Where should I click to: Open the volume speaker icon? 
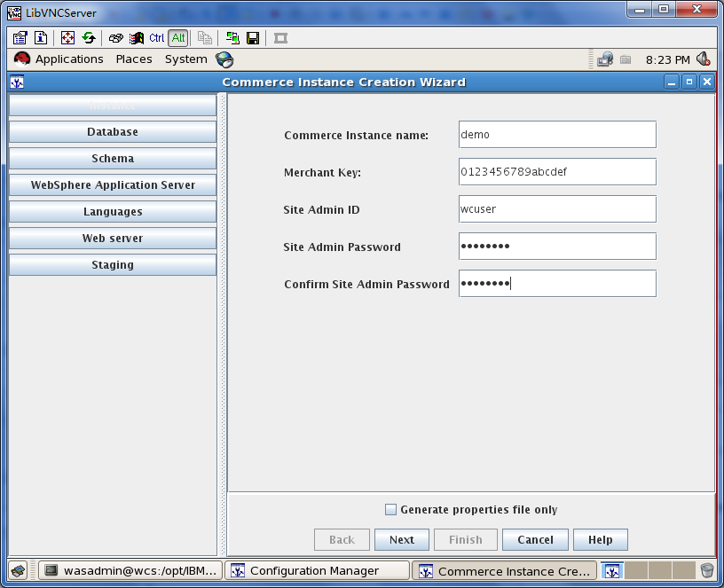(x=704, y=59)
